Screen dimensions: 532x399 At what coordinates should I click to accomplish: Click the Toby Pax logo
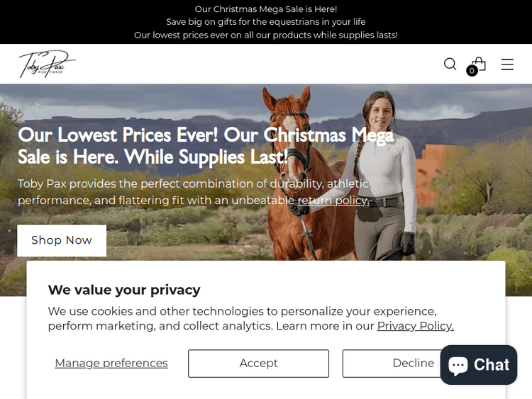(47, 64)
